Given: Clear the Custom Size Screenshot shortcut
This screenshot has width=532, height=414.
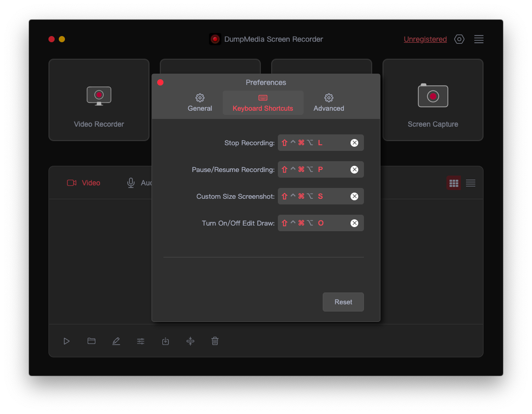Looking at the screenshot, I should point(354,196).
